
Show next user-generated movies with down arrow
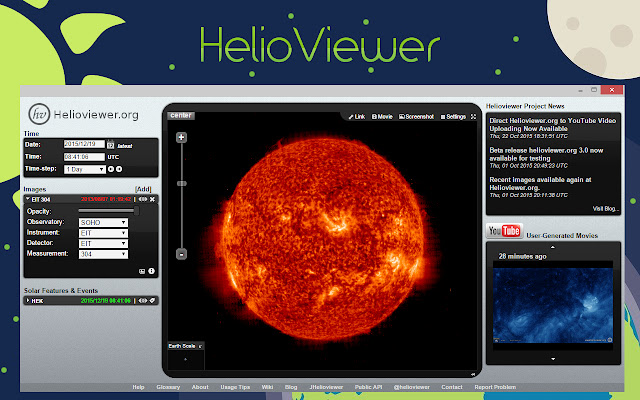(x=553, y=359)
